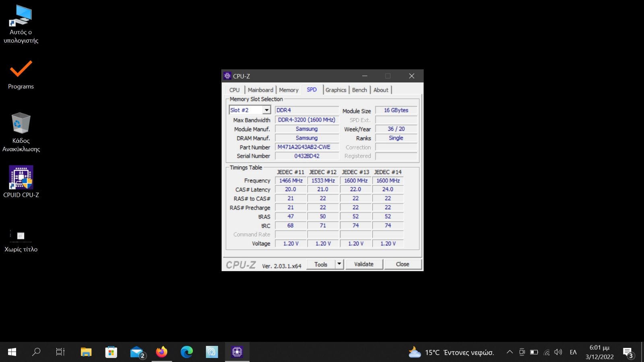Click the JEDEC #12 tRC value 71
Screen dimensions: 644x362
pos(323,226)
